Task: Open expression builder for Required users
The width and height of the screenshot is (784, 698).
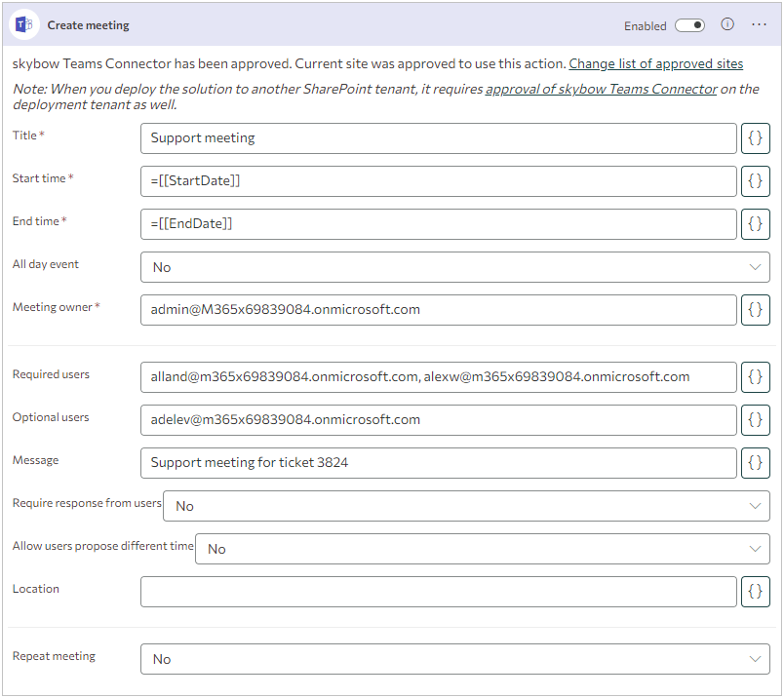Action: pos(755,377)
